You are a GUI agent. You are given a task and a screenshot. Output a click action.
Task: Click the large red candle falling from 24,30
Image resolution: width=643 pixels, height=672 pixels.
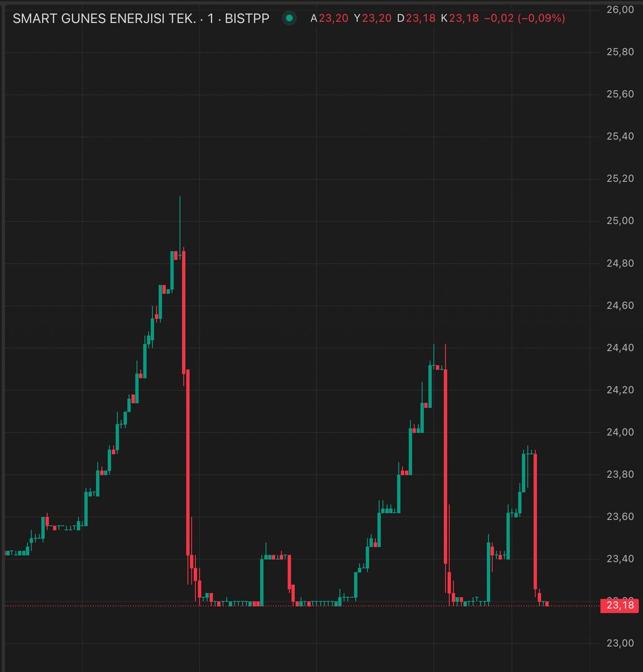click(445, 466)
